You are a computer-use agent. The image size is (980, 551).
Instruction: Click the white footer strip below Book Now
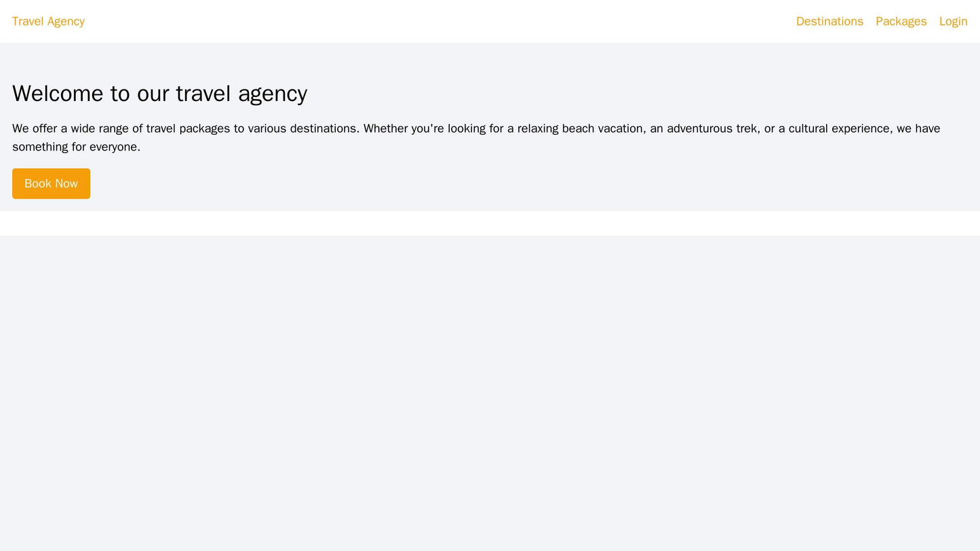coord(490,224)
